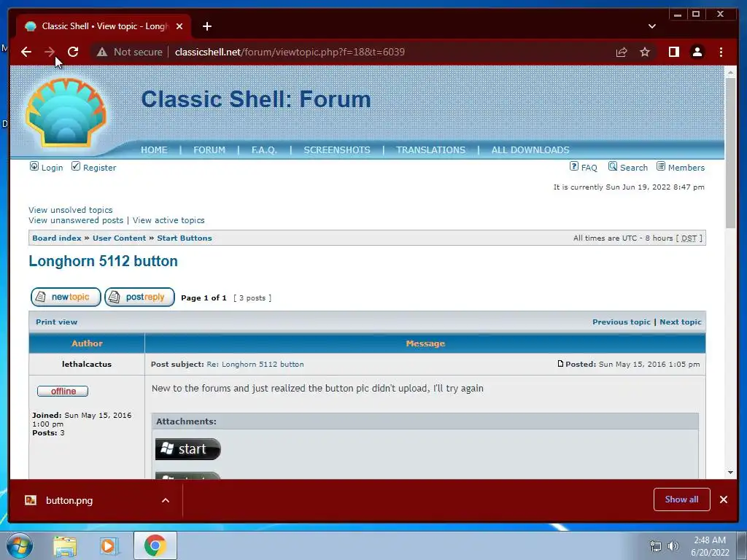Click the Login link
This screenshot has height=560, width=747.
pos(52,168)
